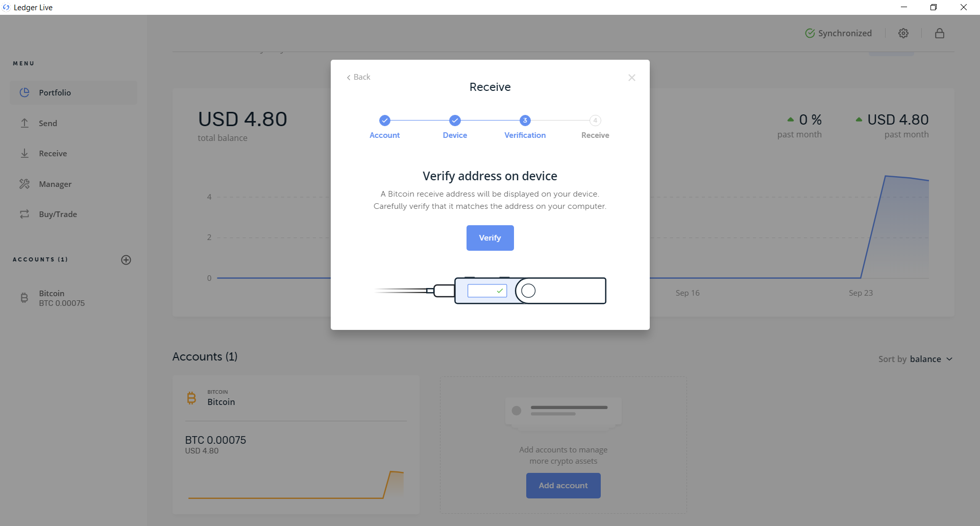The width and height of the screenshot is (980, 526).
Task: Close the Receive dialog
Action: (x=632, y=78)
